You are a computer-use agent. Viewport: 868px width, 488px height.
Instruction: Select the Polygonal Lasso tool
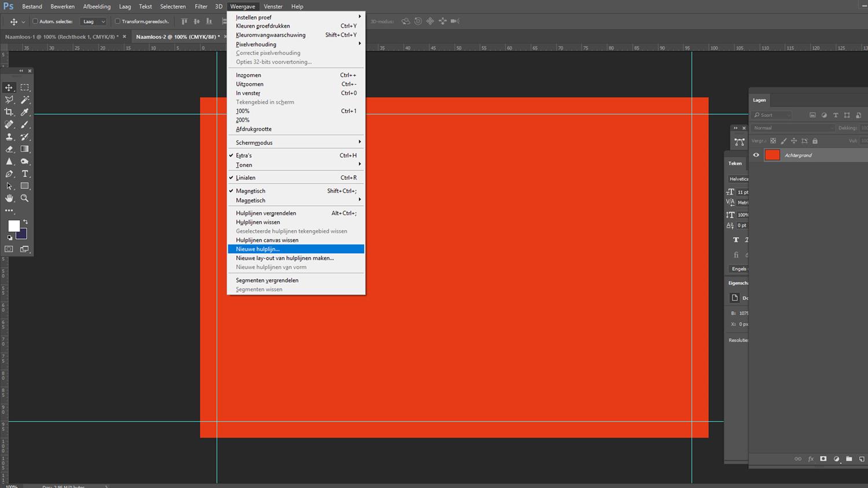[9, 99]
